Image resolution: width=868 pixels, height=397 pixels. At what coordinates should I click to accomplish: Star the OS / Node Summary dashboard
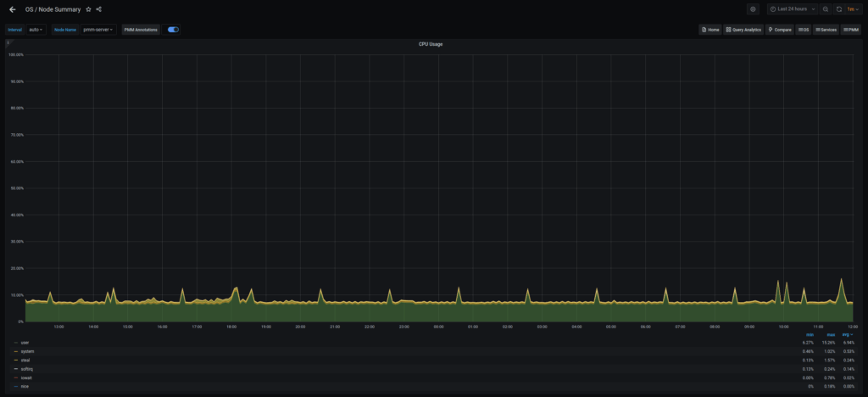pyautogui.click(x=88, y=9)
